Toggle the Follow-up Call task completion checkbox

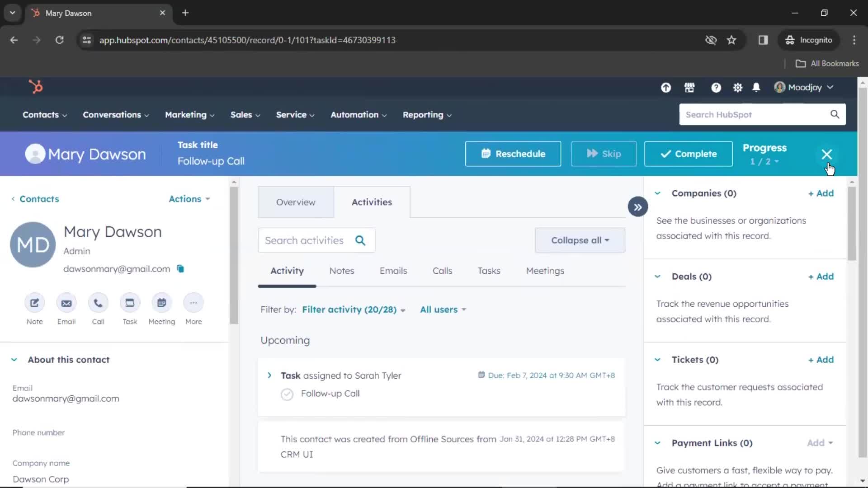coord(288,393)
